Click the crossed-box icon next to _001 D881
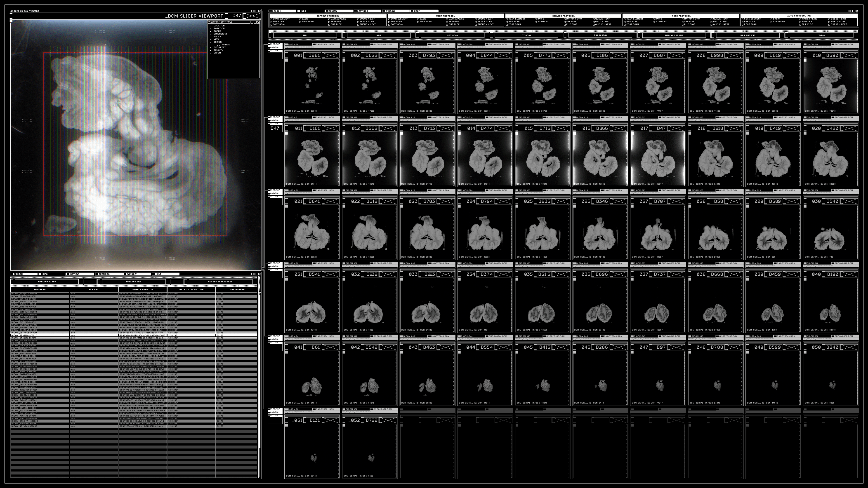This screenshot has width=868, height=488. (x=331, y=55)
